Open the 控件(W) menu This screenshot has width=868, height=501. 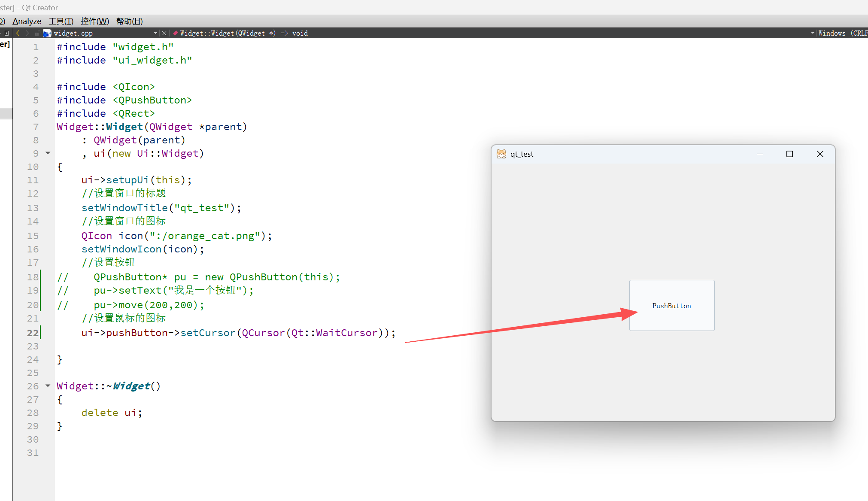(x=94, y=21)
